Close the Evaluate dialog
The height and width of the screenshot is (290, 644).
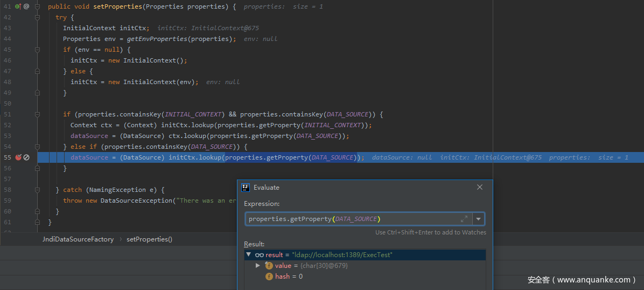[x=480, y=187]
